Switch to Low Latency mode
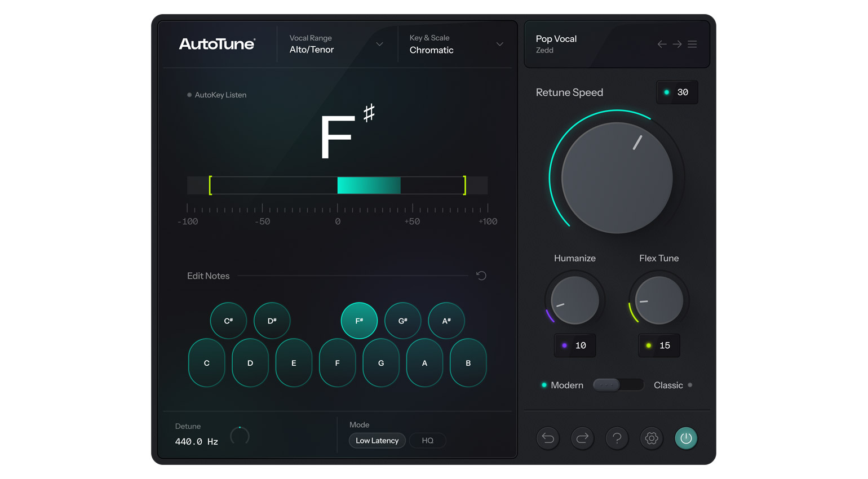This screenshot has width=868, height=479. [377, 440]
